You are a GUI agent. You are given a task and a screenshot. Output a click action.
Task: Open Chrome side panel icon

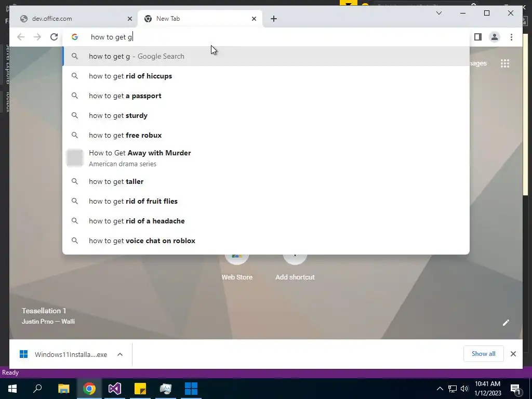click(478, 37)
